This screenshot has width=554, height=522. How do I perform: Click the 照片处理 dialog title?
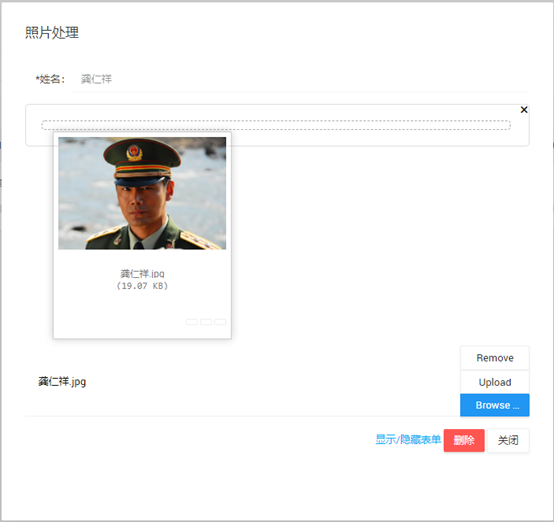pos(52,33)
